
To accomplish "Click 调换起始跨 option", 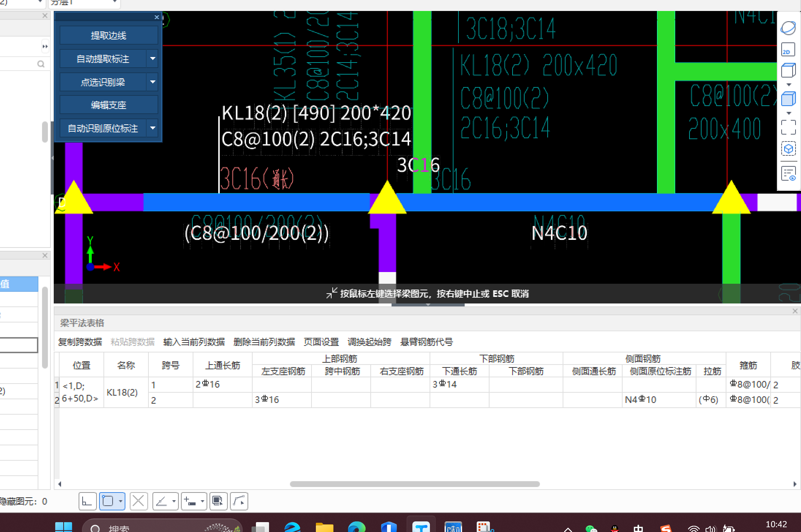I will click(x=370, y=342).
